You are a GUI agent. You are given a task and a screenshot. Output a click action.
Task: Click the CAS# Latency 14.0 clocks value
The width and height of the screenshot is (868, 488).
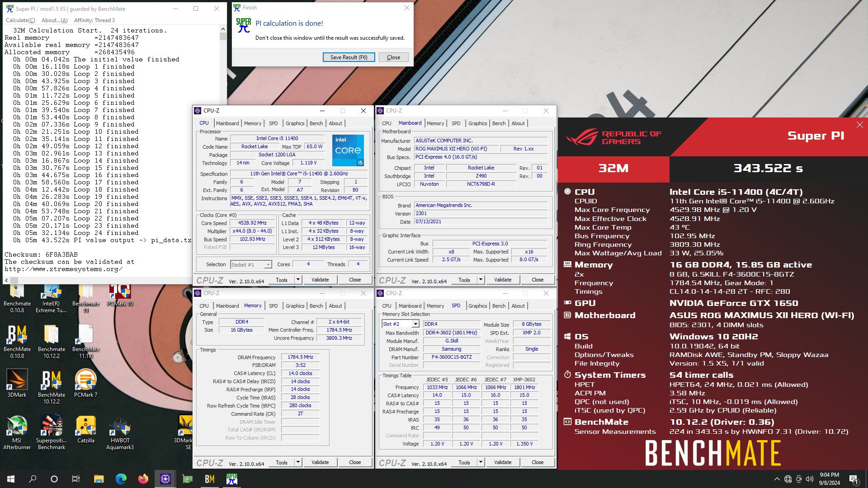300,373
